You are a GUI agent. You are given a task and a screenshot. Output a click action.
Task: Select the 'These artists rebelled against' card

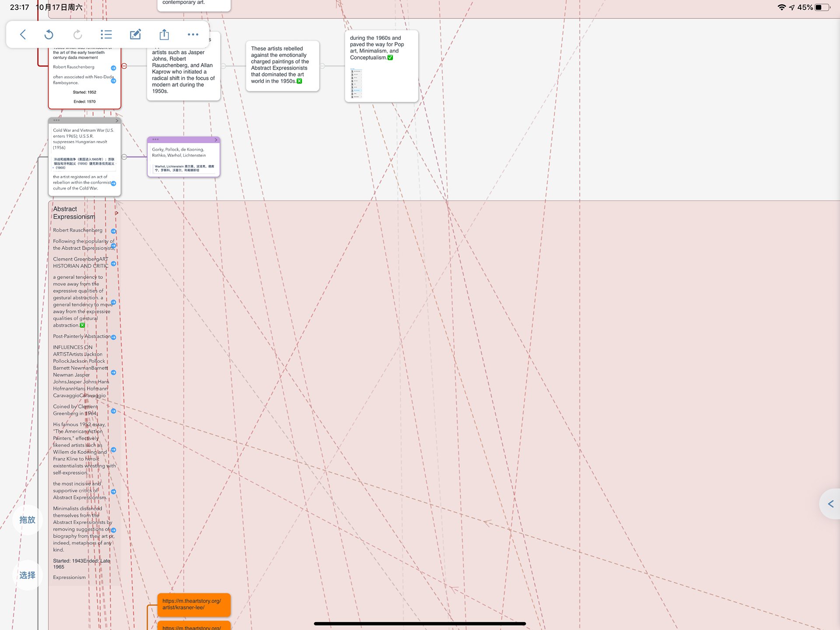click(x=283, y=66)
